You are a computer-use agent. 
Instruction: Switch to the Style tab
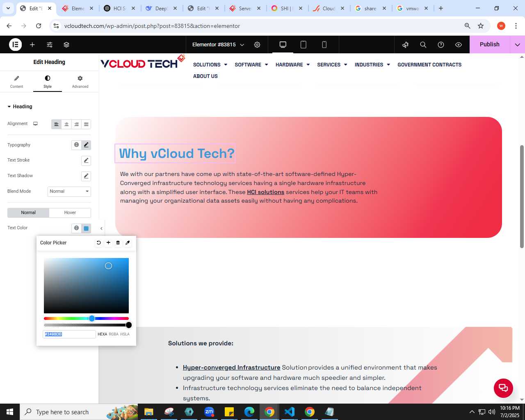click(48, 82)
